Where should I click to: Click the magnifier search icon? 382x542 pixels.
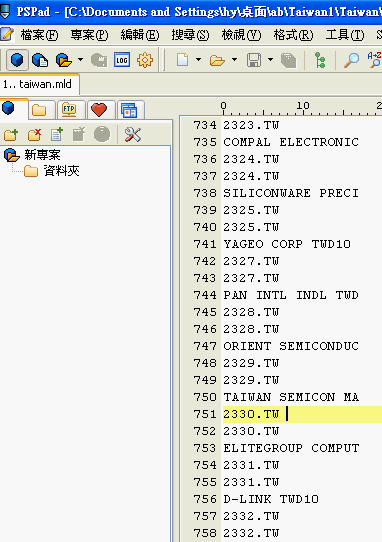pos(351,60)
